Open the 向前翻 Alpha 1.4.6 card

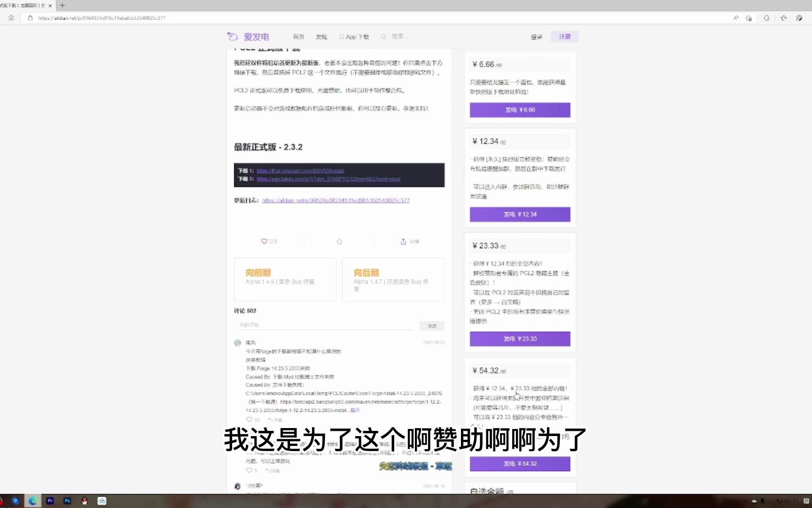click(x=285, y=279)
